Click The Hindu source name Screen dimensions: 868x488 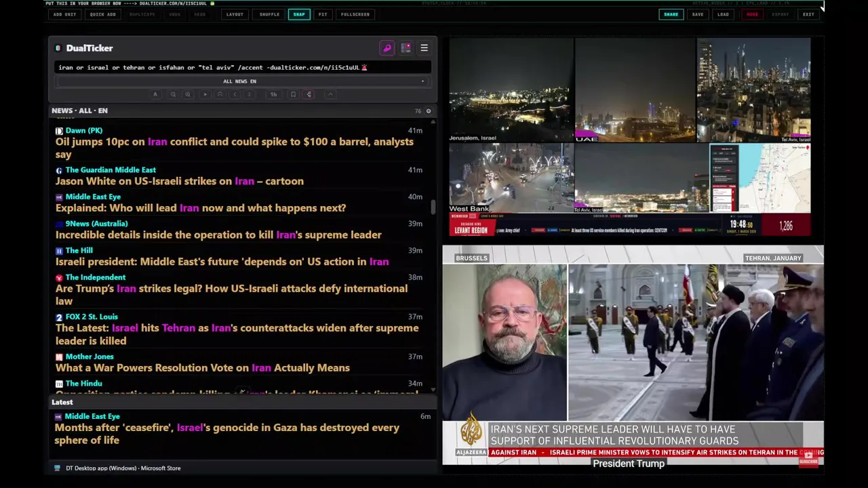click(x=83, y=384)
